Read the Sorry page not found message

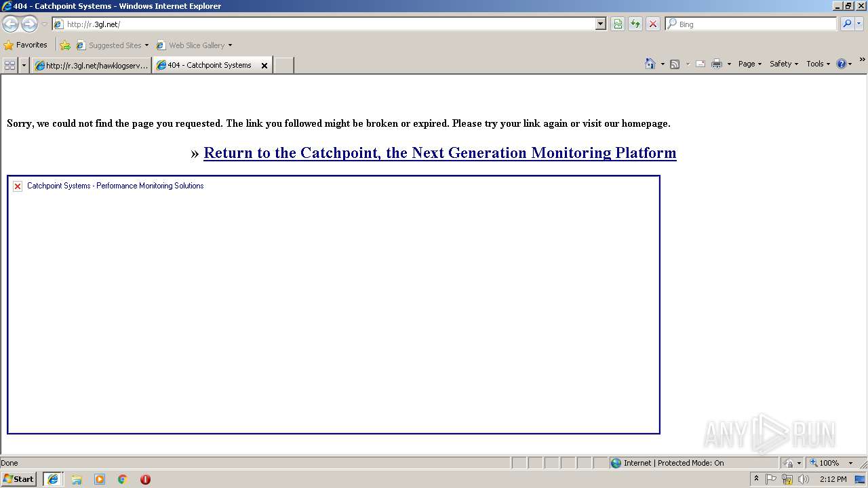click(338, 123)
